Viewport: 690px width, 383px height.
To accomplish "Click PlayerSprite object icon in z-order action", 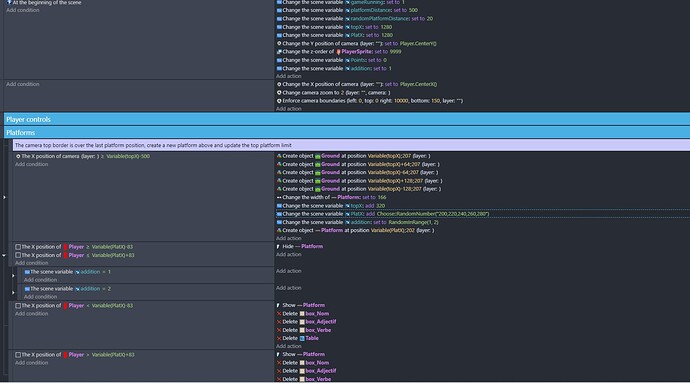I will pyautogui.click(x=338, y=52).
